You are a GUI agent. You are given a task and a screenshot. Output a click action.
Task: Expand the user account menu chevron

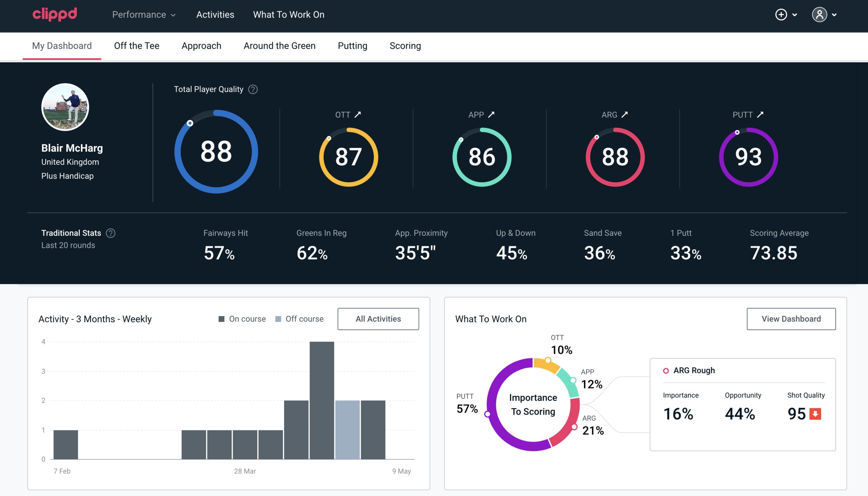coord(835,15)
